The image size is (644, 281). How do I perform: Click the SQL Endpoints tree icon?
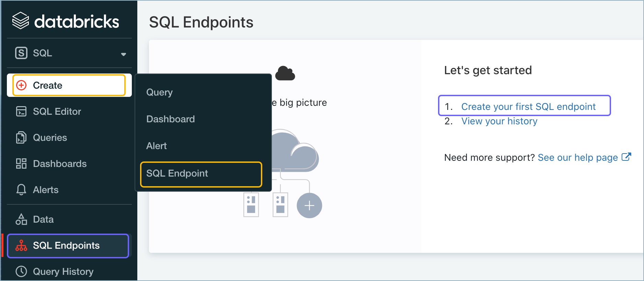pos(21,245)
